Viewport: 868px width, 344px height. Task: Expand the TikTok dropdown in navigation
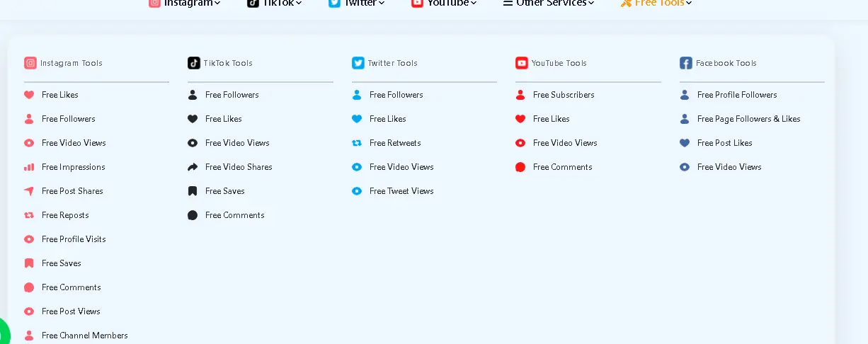[275, 3]
